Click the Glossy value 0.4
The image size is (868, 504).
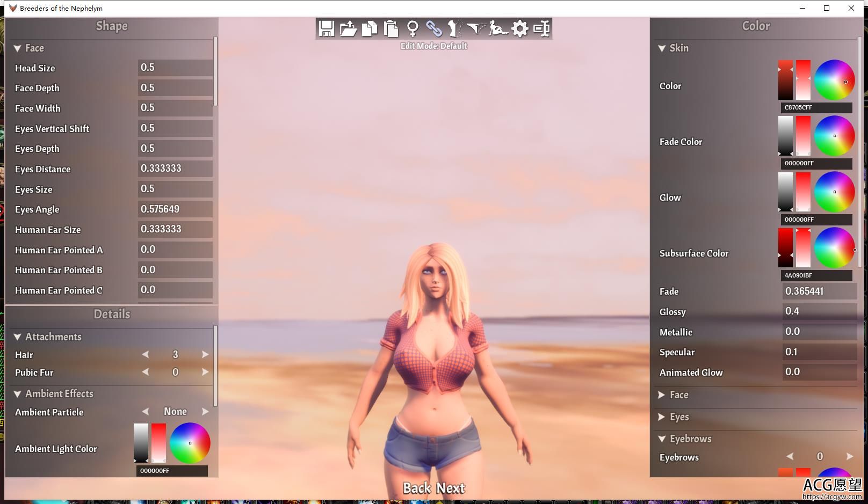[820, 311]
